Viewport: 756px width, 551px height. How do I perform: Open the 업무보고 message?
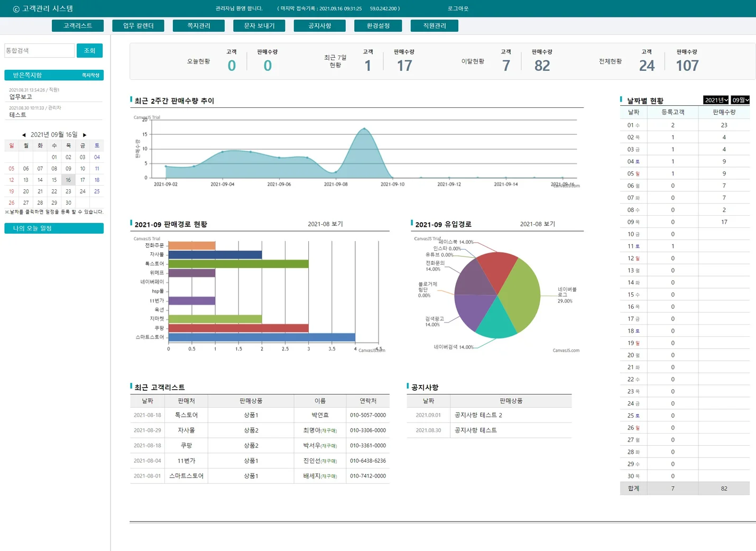21,97
